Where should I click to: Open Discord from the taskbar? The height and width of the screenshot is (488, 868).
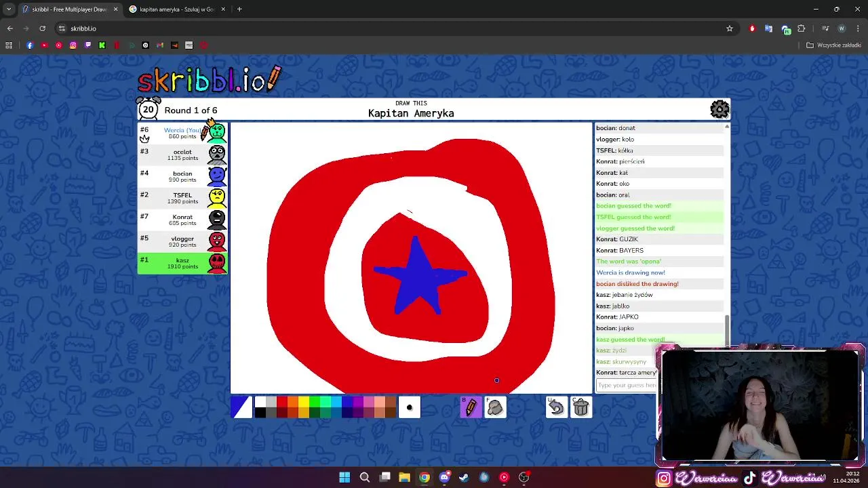444,477
